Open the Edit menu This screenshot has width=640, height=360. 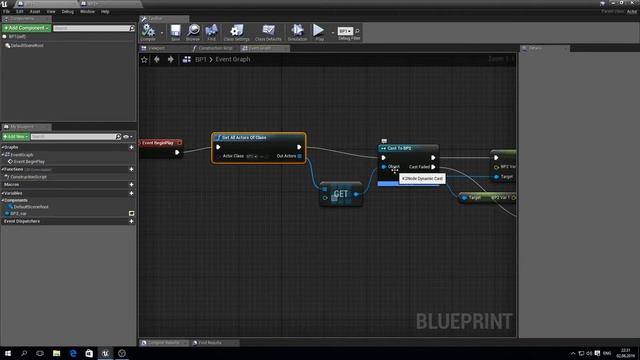(x=20, y=11)
